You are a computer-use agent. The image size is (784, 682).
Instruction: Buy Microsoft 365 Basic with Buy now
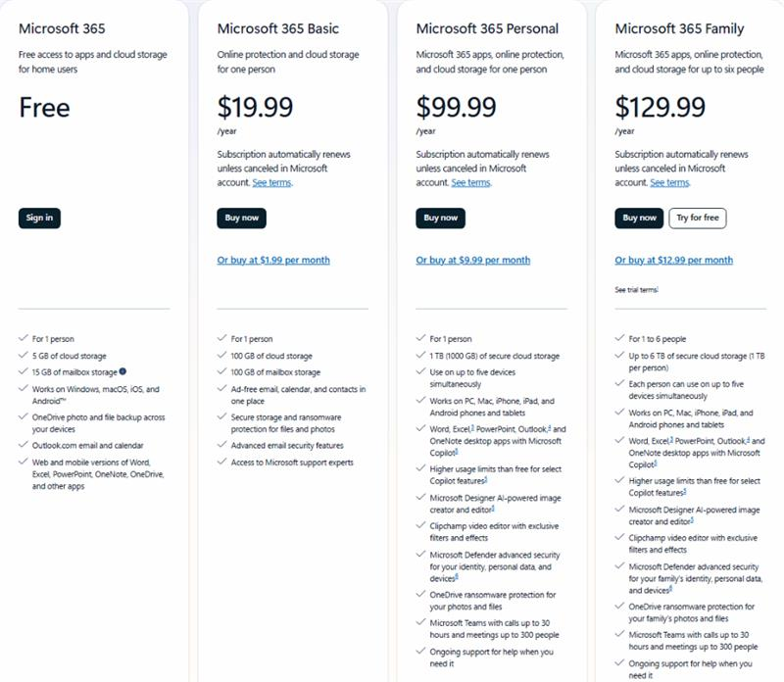coord(241,218)
